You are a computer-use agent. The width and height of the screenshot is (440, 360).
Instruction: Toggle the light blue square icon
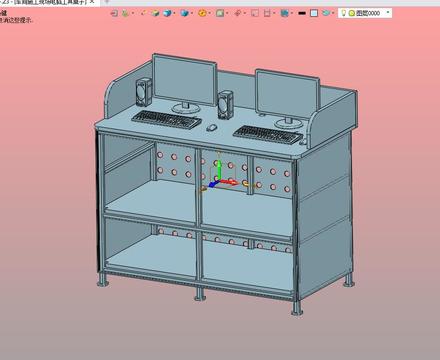pyautogui.click(x=314, y=13)
